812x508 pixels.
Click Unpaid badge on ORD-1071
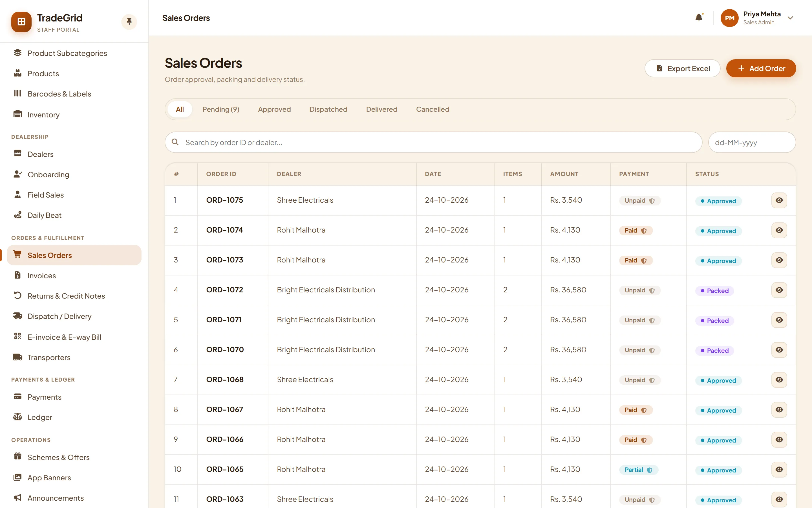coord(639,320)
